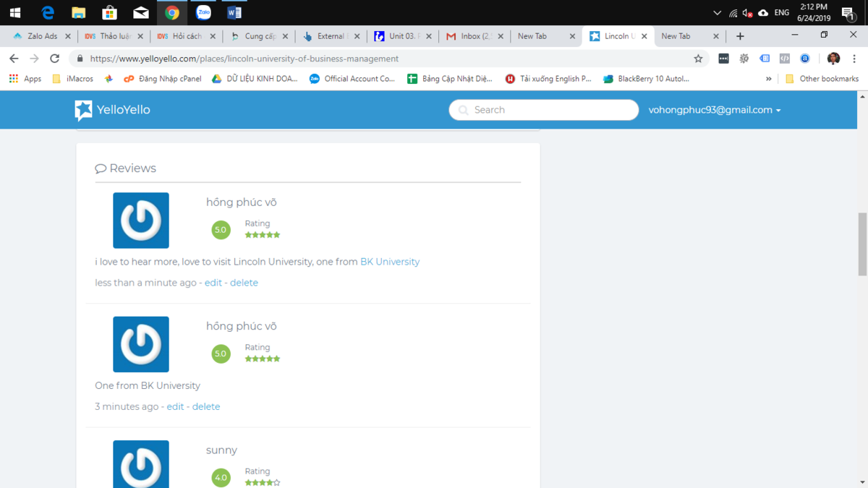868x488 pixels.
Task: Open the Chrome profile avatar
Action: click(x=834, y=59)
